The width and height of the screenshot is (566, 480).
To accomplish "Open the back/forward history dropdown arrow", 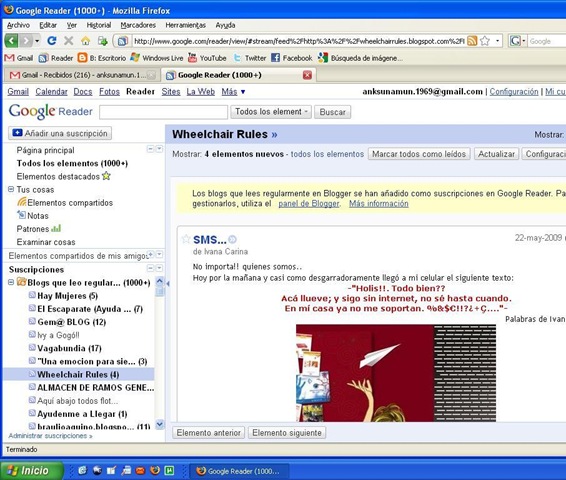I will click(x=37, y=41).
